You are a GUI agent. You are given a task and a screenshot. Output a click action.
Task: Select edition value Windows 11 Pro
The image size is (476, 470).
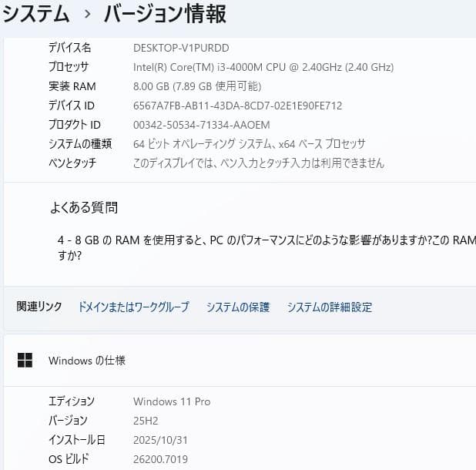pyautogui.click(x=172, y=401)
